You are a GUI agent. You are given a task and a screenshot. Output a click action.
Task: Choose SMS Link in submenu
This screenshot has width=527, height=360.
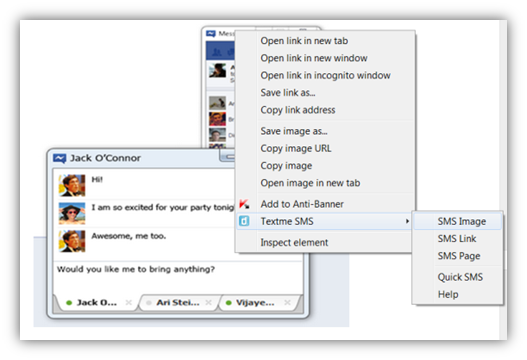click(458, 239)
